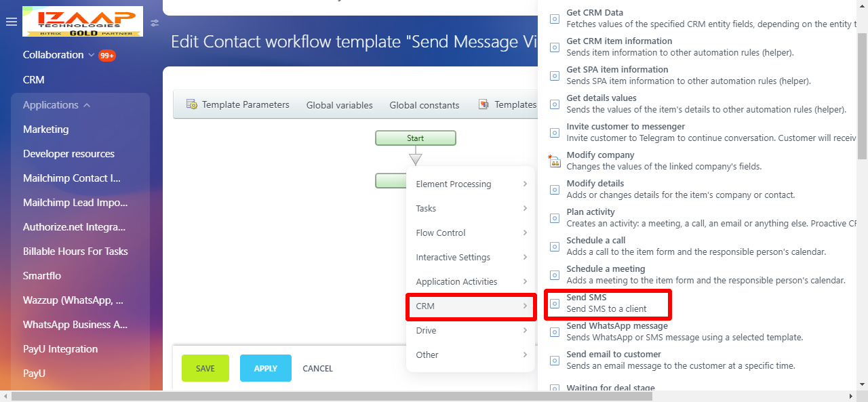Click the Get CRM Data icon
This screenshot has width=868, height=402.
tap(555, 19)
